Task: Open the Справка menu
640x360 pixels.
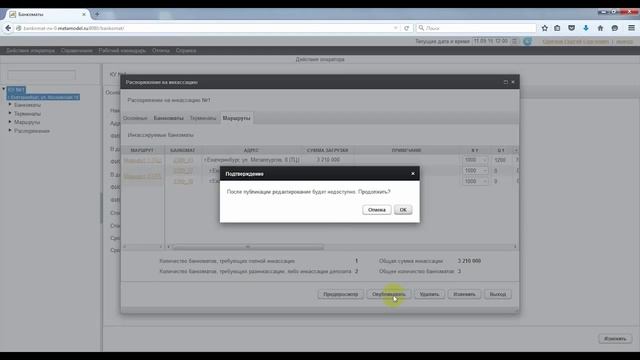Action: click(186, 51)
